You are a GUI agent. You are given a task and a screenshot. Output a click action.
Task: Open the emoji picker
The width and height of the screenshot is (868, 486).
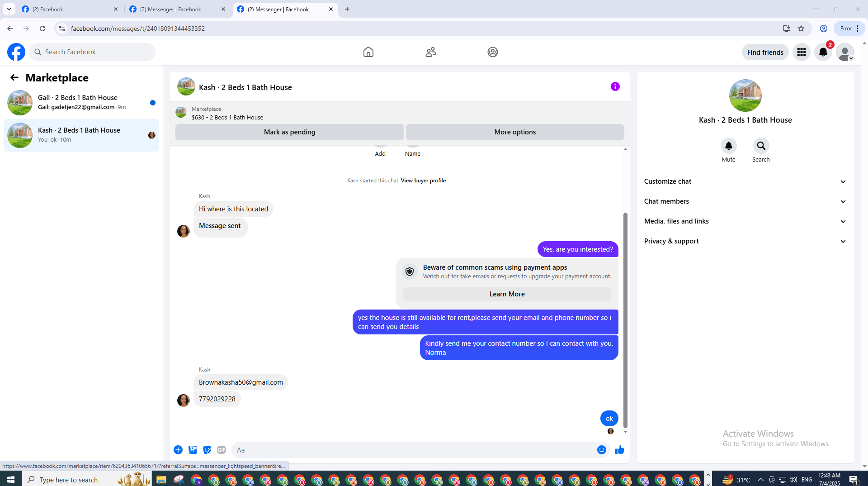(602, 450)
